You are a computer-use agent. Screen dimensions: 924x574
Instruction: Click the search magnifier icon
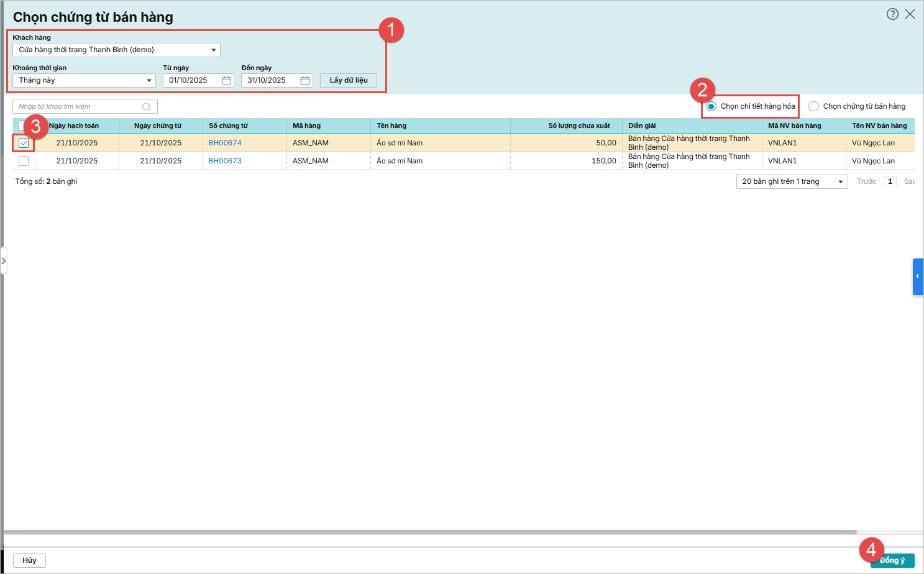point(147,107)
